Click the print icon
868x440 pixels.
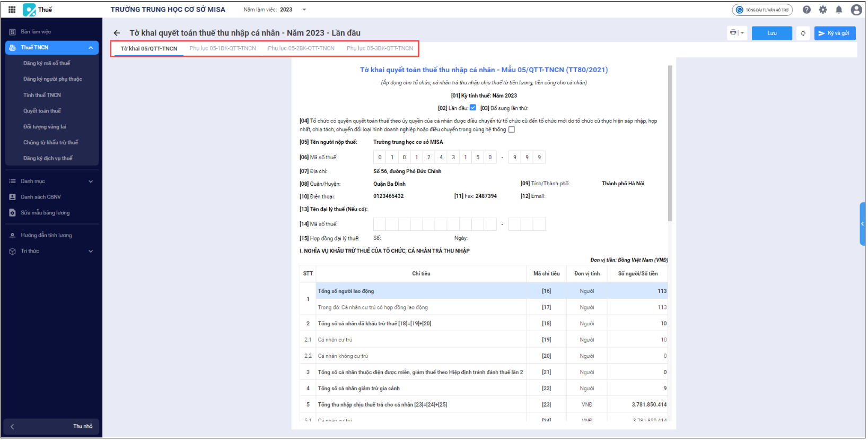click(x=733, y=33)
